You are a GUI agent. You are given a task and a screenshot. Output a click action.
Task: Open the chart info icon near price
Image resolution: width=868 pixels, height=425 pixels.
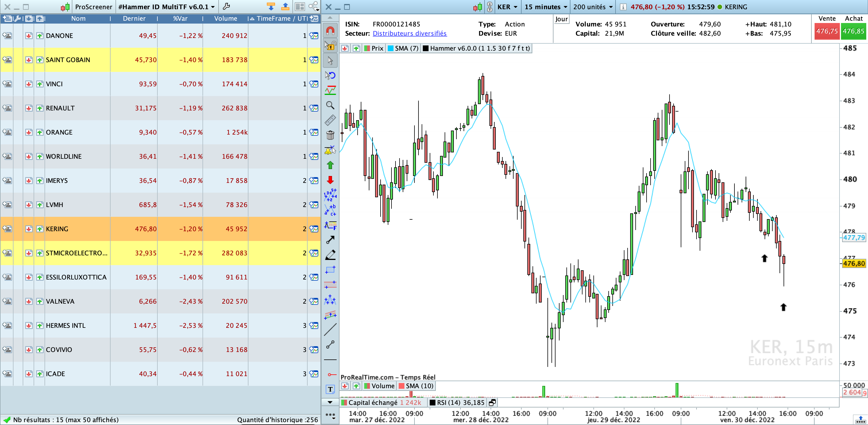point(623,7)
